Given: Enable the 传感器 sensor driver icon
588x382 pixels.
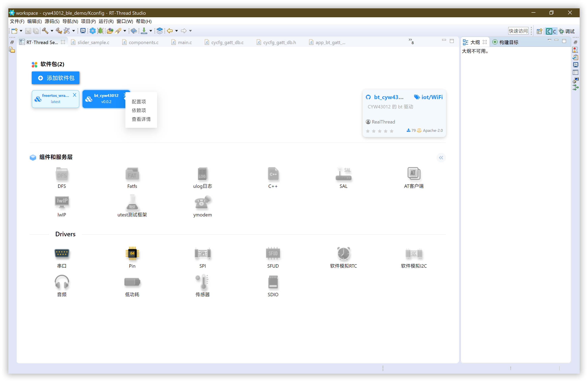Looking at the screenshot, I should tap(203, 282).
